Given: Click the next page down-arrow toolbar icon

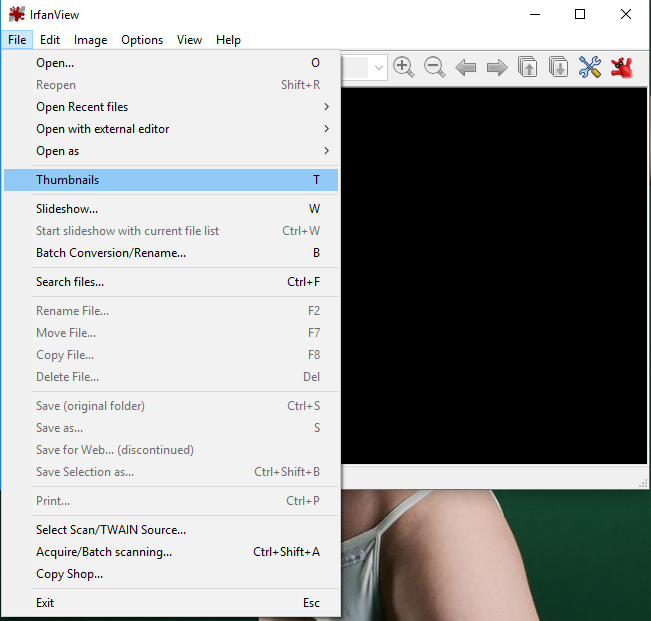Looking at the screenshot, I should (558, 67).
